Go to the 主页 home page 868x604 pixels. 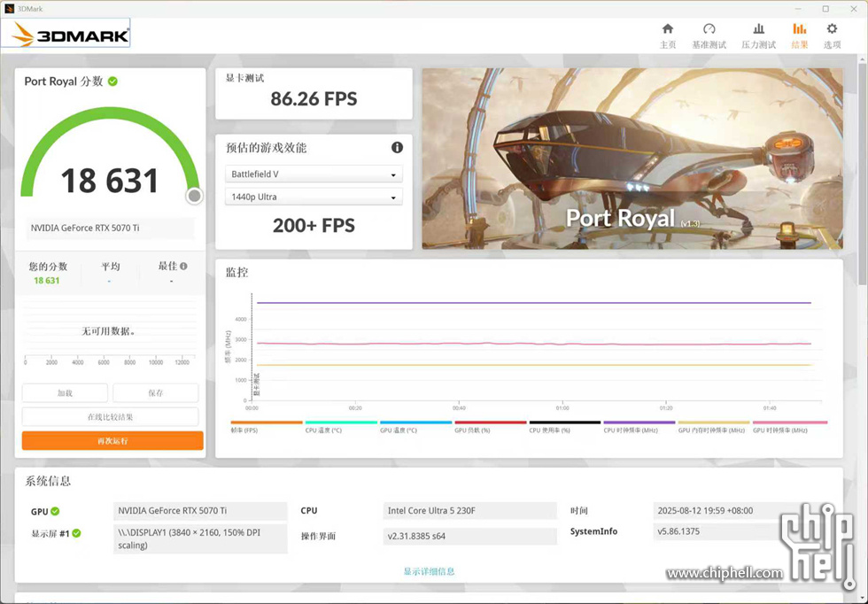point(668,36)
